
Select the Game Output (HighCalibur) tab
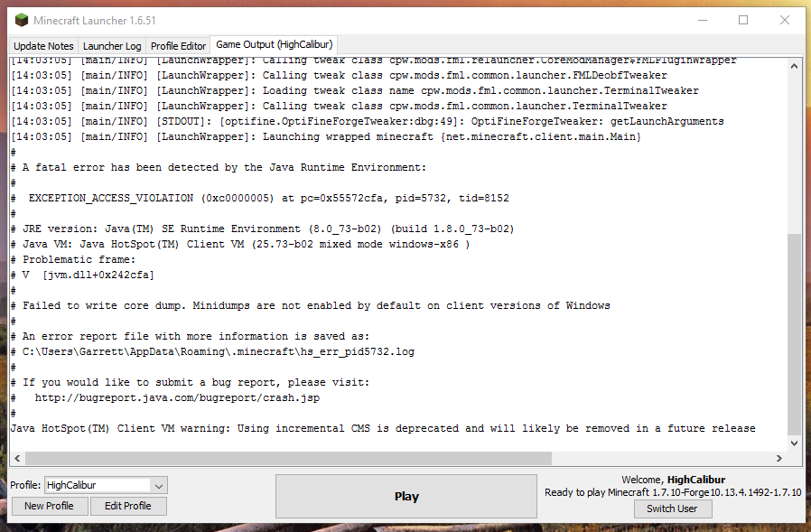pos(275,44)
